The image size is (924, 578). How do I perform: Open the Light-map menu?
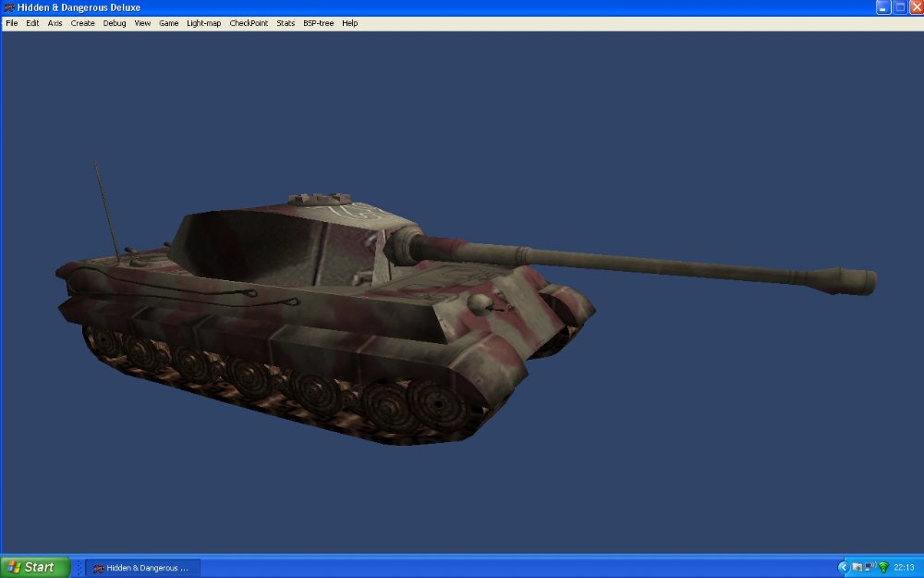tap(203, 23)
